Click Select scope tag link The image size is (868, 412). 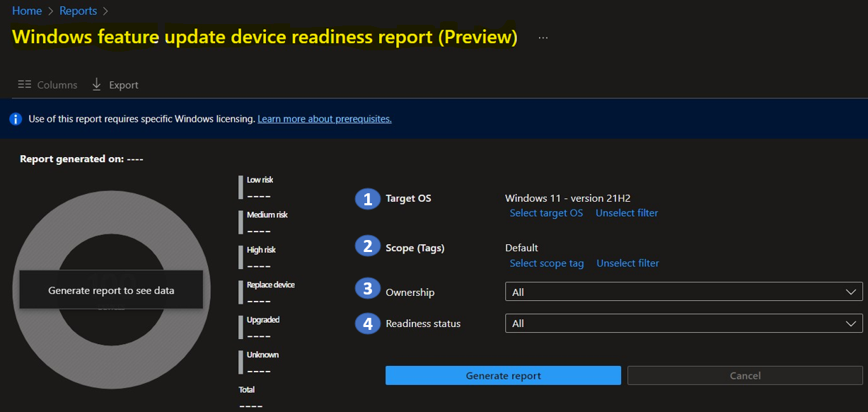pyautogui.click(x=547, y=263)
